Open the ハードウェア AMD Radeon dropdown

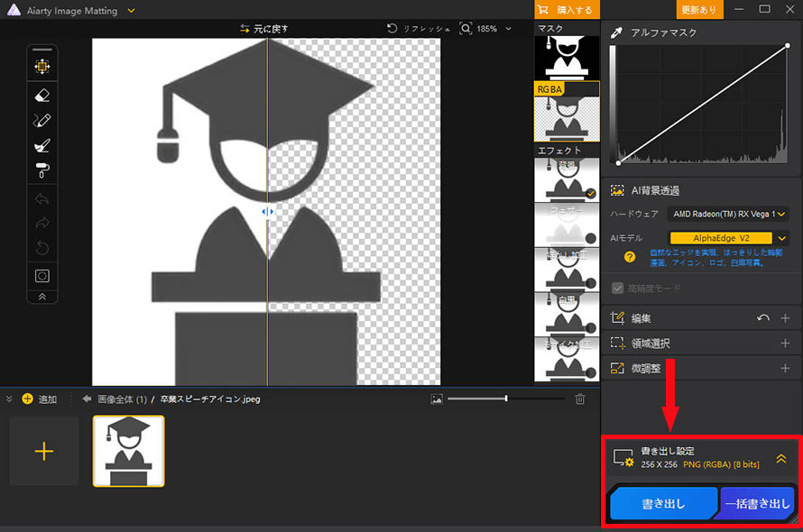[728, 214]
